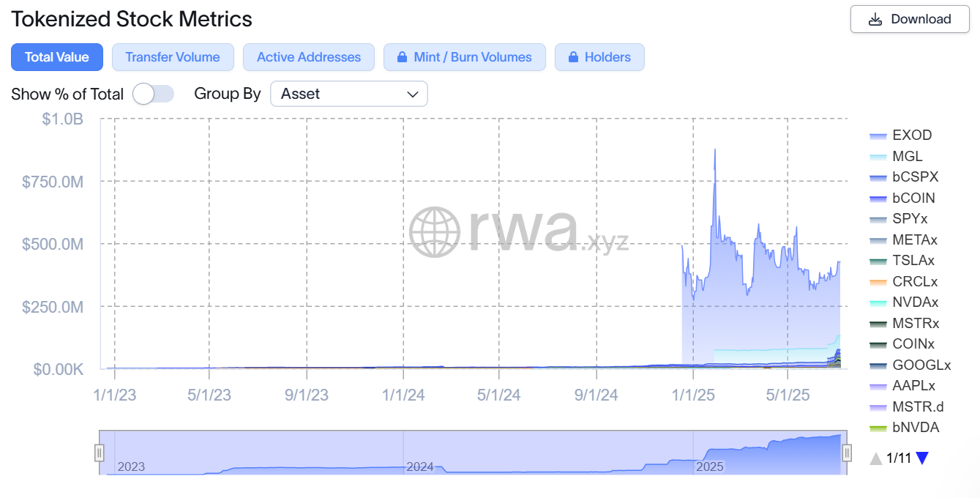Open the Active Addresses tab
Viewport: 980px width, 498px height.
(309, 57)
